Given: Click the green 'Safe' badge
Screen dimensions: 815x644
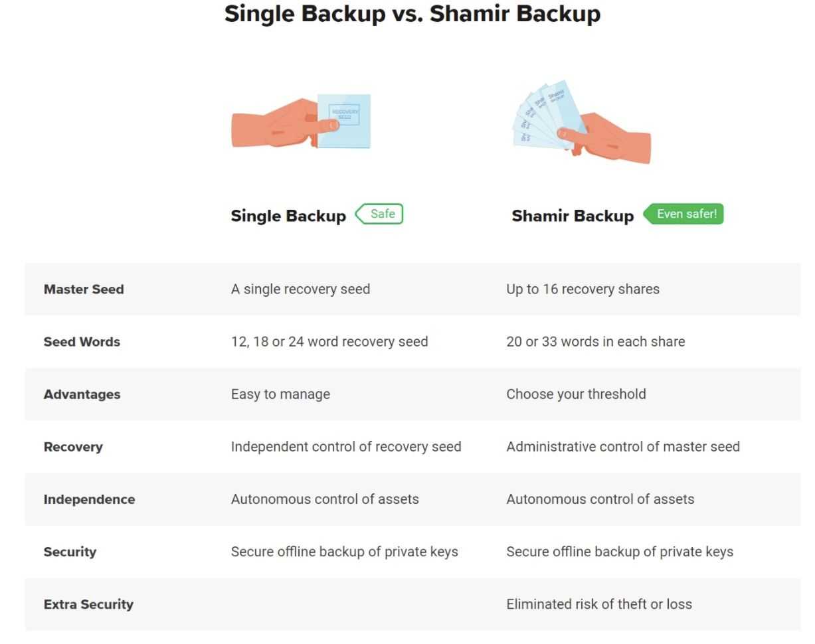Looking at the screenshot, I should 381,214.
